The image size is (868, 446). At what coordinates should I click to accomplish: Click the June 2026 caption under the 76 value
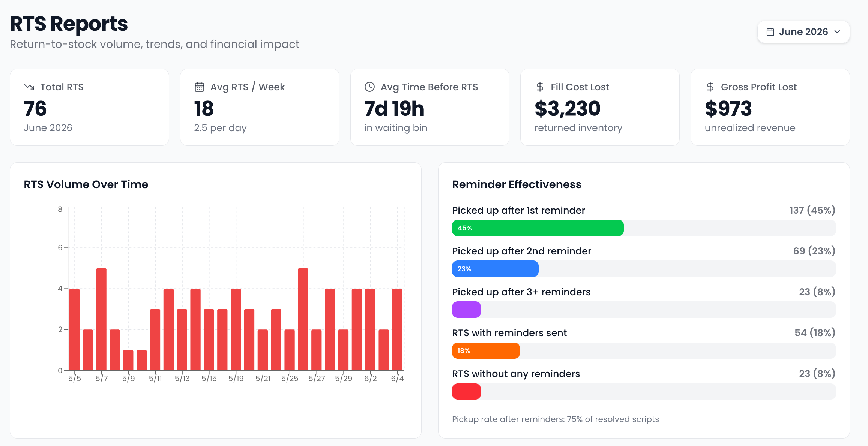48,128
